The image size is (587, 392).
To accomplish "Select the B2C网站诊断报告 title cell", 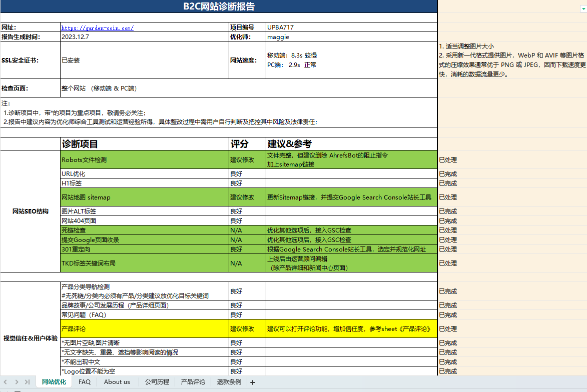I will click(219, 6).
